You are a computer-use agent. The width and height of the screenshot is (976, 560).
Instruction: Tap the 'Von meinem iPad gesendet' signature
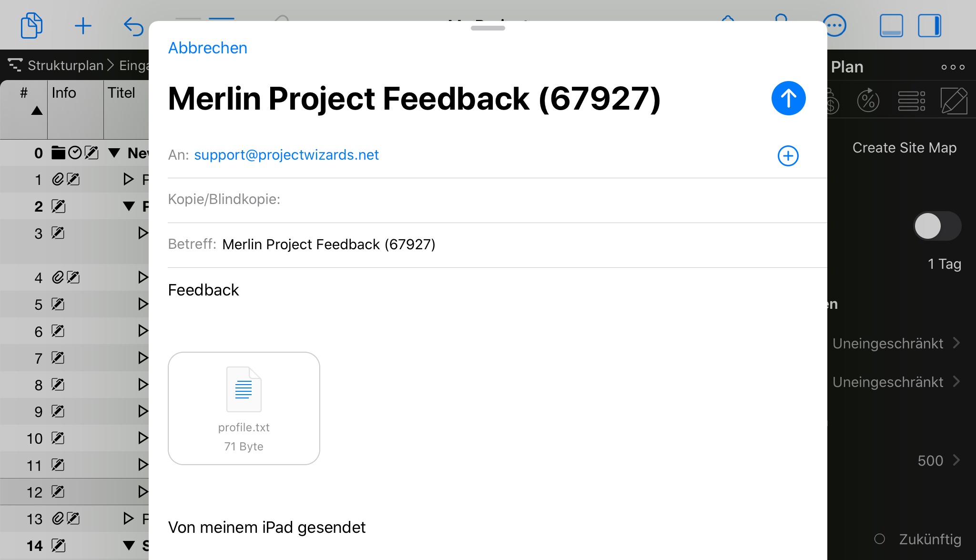pos(267,527)
